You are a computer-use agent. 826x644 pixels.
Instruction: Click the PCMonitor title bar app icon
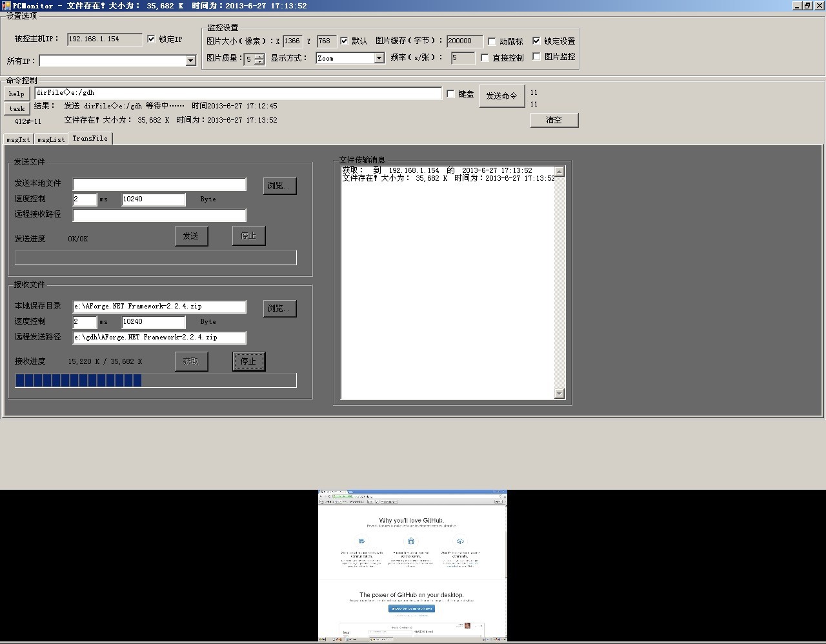6,6
